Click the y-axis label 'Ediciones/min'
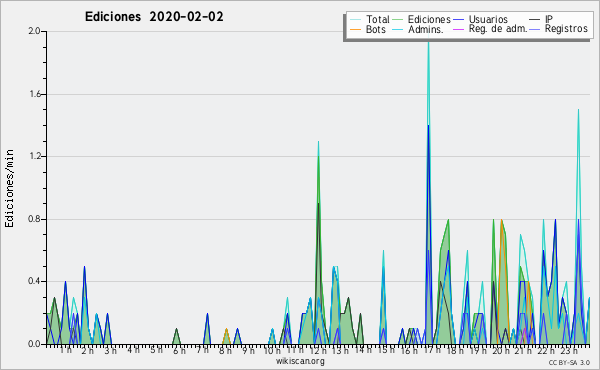The image size is (600, 370). [x=9, y=188]
